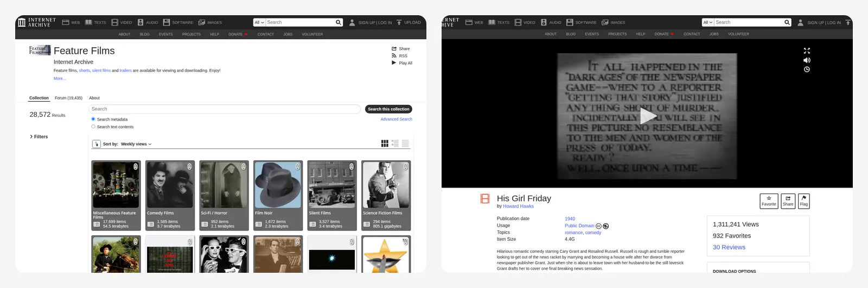This screenshot has height=288, width=868.
Task: Open the shorts link in description
Action: [85, 71]
